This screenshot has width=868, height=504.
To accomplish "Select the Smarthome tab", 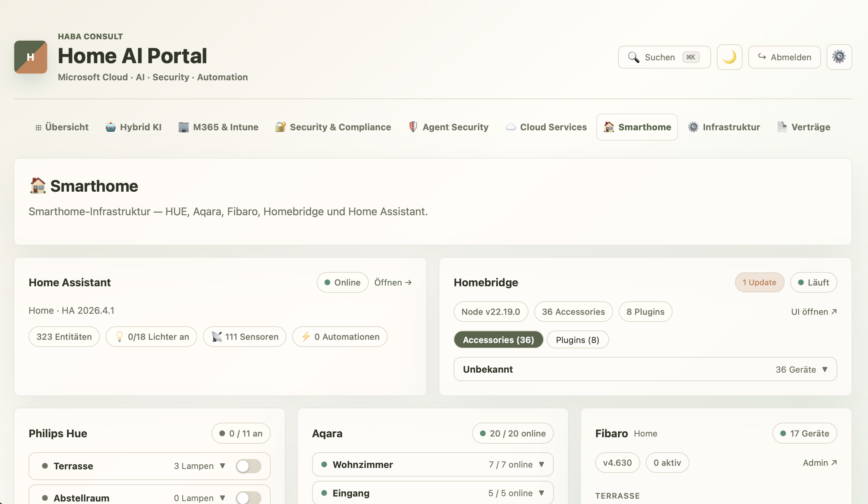I will [x=637, y=127].
